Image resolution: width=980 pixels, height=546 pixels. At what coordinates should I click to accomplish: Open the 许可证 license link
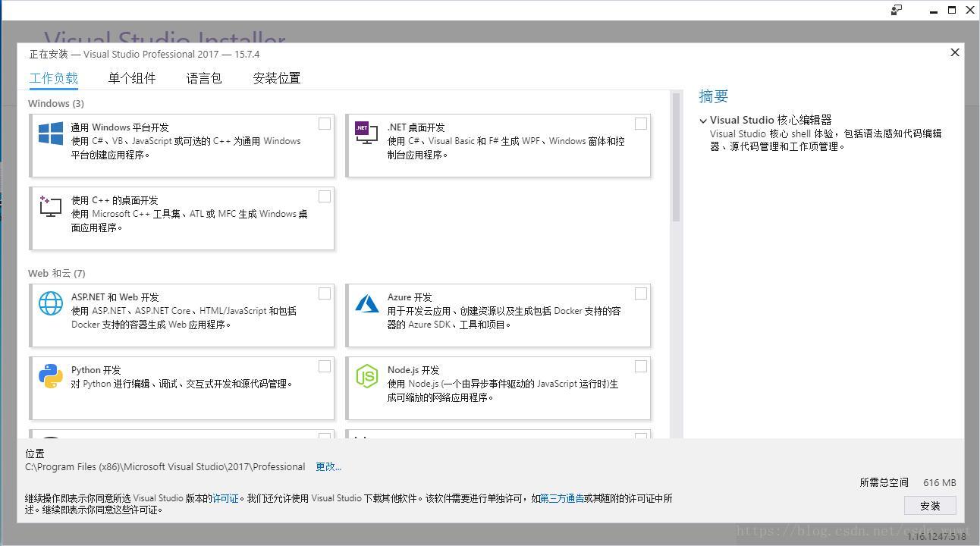pos(225,498)
